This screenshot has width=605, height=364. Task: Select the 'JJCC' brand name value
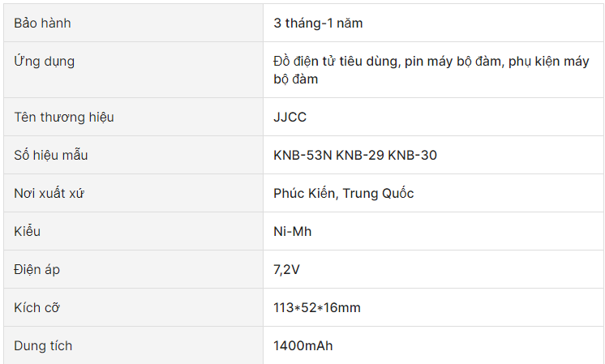(x=290, y=117)
